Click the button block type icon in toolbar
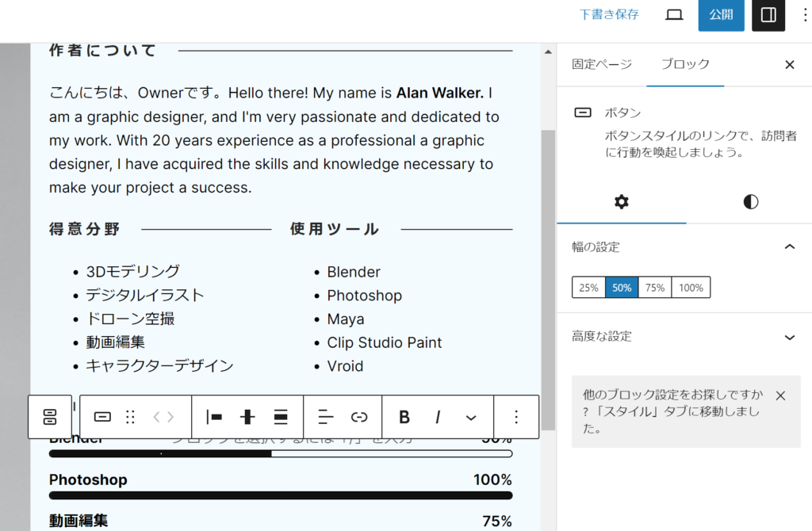The height and width of the screenshot is (531, 812). click(x=102, y=417)
